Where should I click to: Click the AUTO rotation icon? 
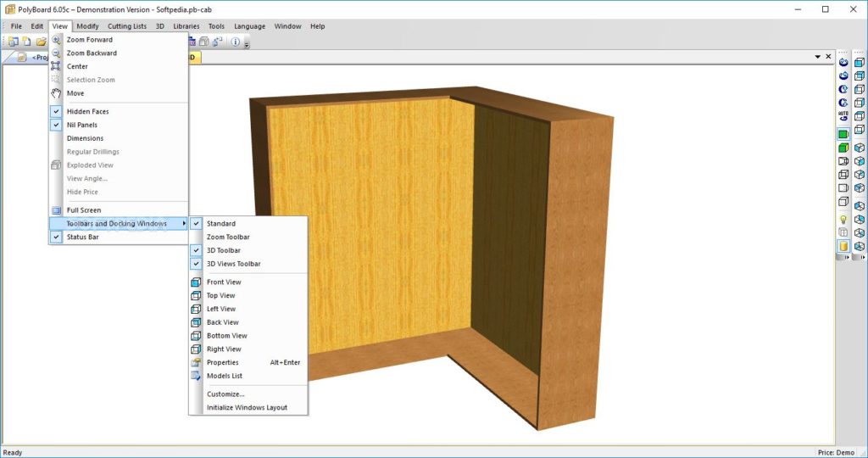[x=843, y=116]
